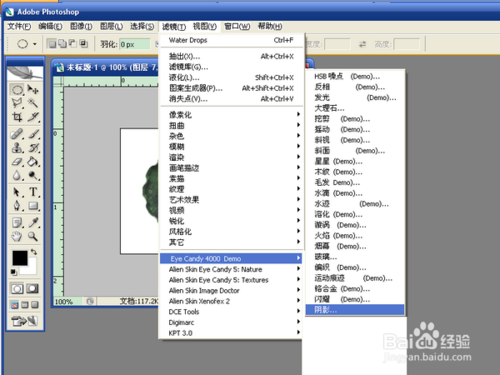Click the background color swatch
The height and width of the screenshot is (375, 500).
[31, 268]
